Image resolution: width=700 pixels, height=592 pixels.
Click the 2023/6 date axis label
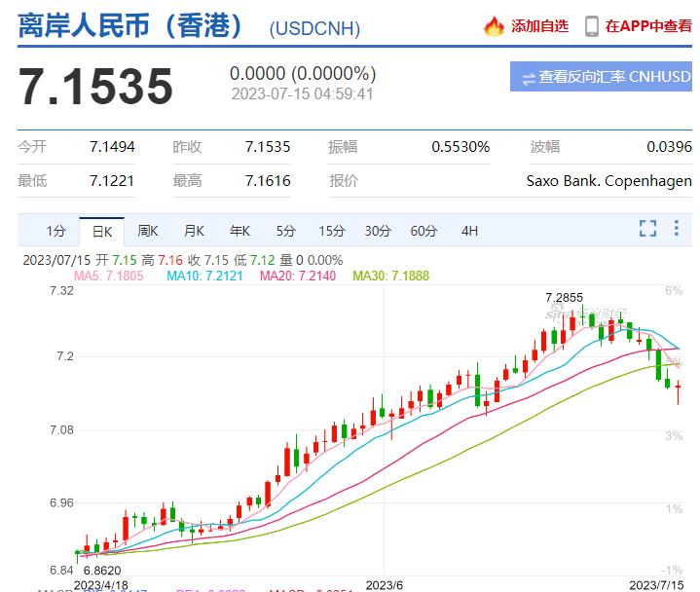[x=384, y=585]
